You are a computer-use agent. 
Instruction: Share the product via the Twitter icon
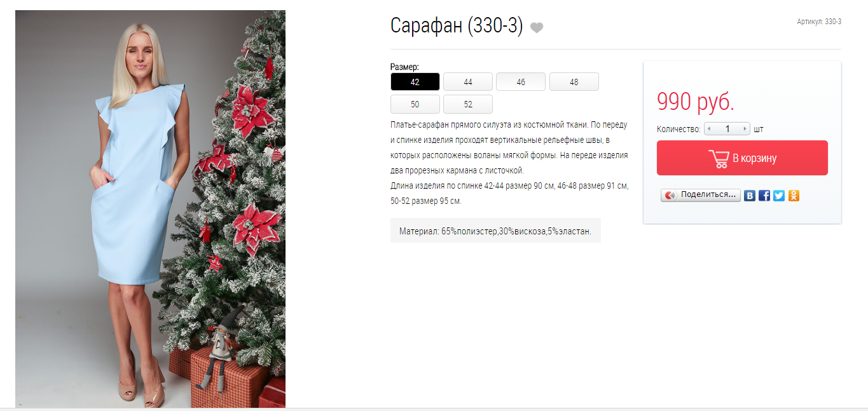[x=779, y=196]
